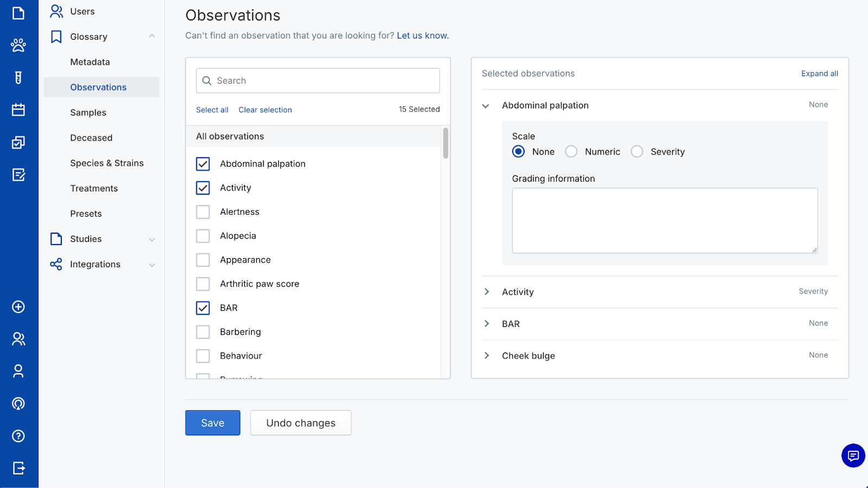This screenshot has height=488, width=868.
Task: Go to Treatments in the Glossary menu
Action: 94,189
